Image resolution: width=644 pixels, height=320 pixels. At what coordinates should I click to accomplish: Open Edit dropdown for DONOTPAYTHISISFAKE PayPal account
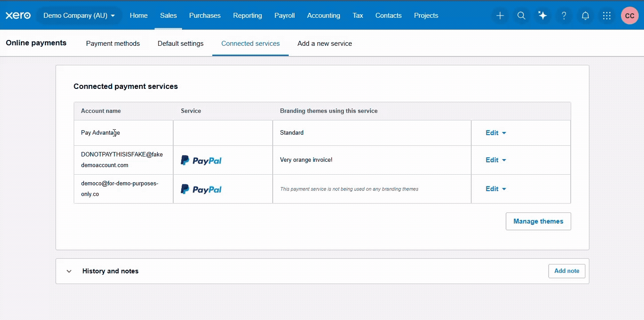(496, 160)
